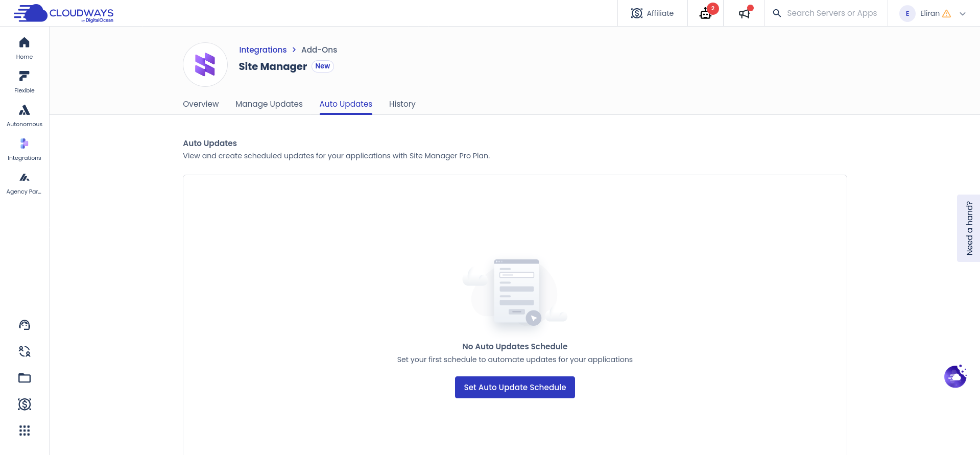Open the Agency Partnership sidebar item

pyautogui.click(x=25, y=183)
